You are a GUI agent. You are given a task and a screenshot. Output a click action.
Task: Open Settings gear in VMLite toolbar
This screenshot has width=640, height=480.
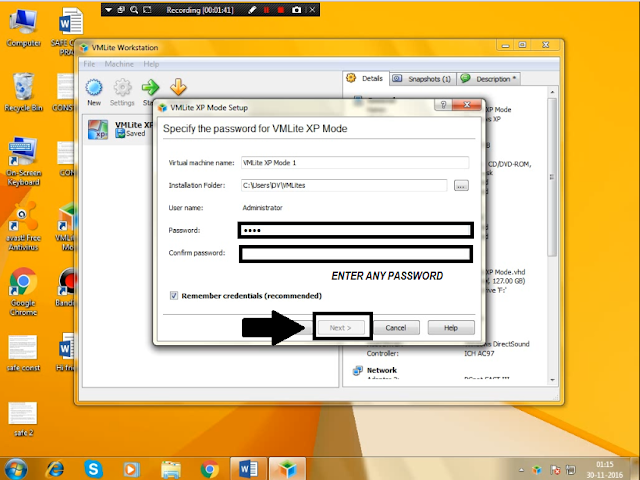(122, 92)
